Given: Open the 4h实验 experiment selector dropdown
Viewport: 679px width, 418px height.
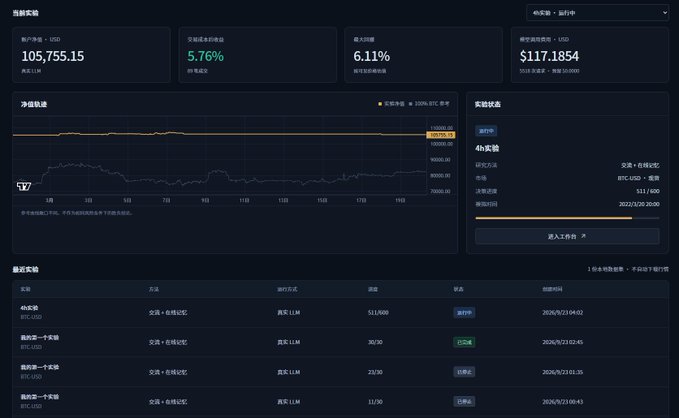Looking at the screenshot, I should (x=597, y=13).
